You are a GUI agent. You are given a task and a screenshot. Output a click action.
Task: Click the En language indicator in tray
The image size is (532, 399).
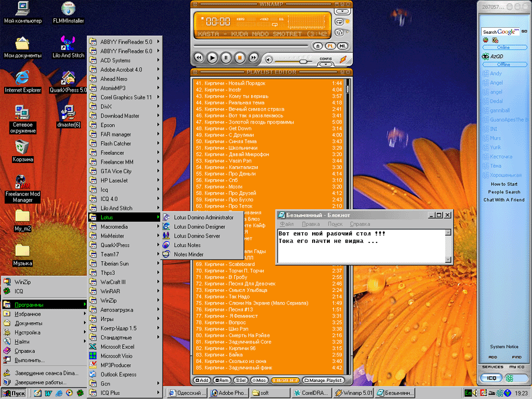[468, 393]
